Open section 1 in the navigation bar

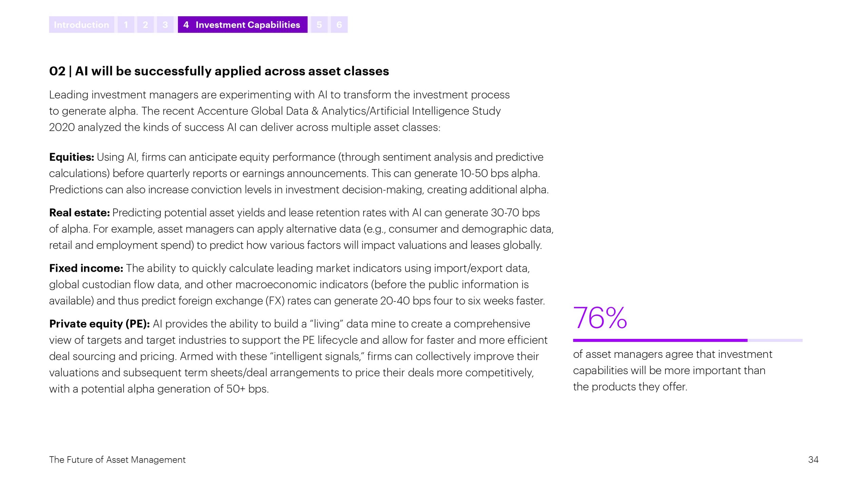(126, 25)
